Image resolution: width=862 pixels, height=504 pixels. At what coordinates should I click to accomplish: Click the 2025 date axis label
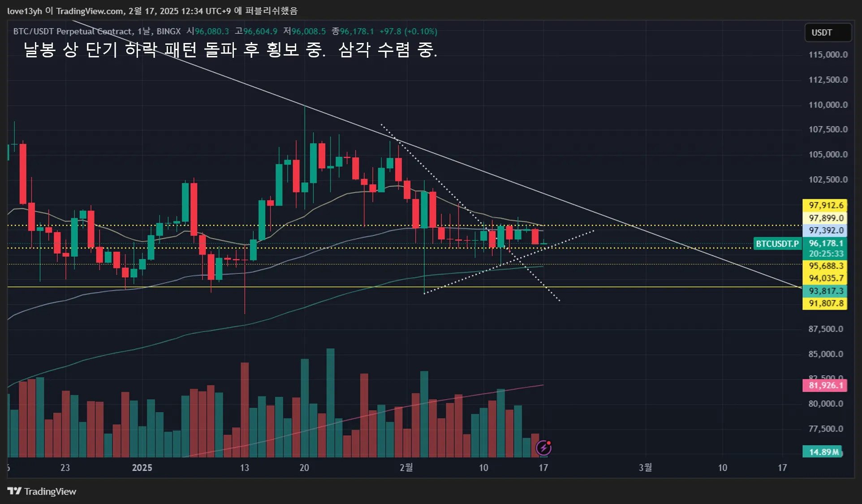click(142, 468)
